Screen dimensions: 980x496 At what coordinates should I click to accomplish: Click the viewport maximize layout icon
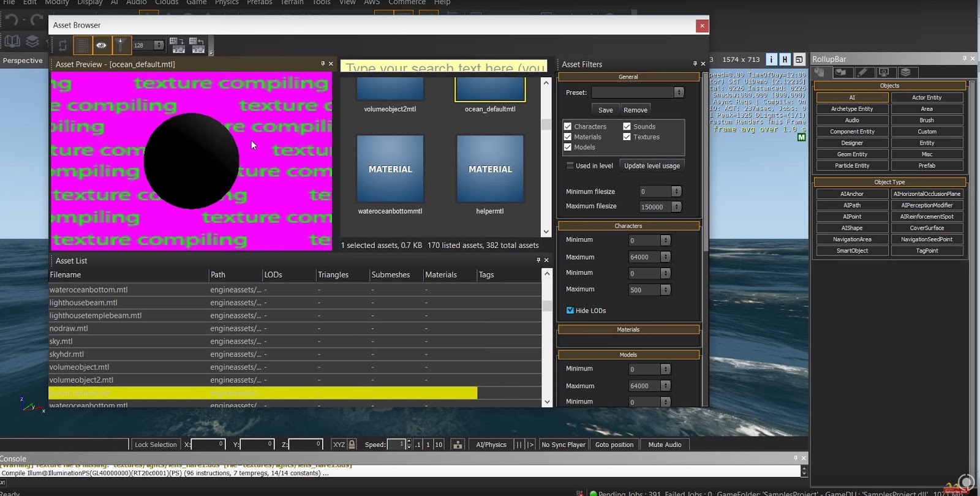click(x=799, y=59)
